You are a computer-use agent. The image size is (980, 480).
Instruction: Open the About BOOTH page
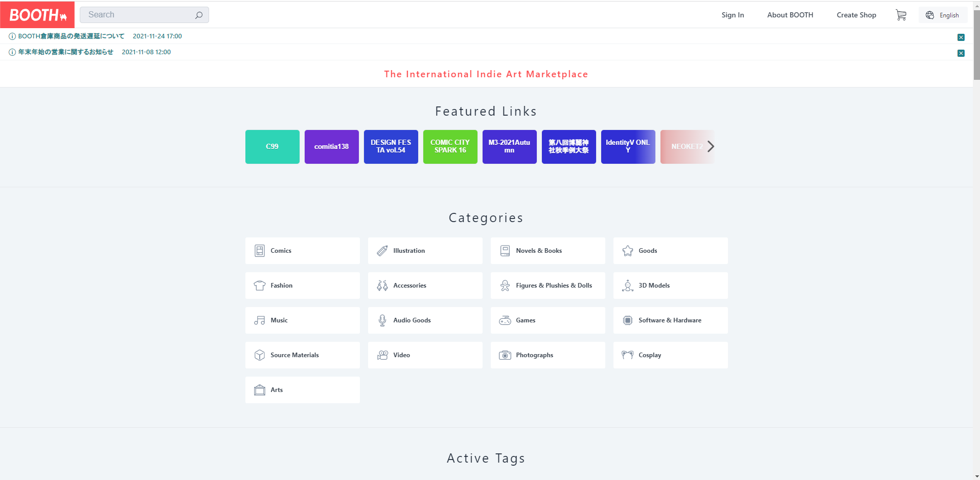(790, 15)
